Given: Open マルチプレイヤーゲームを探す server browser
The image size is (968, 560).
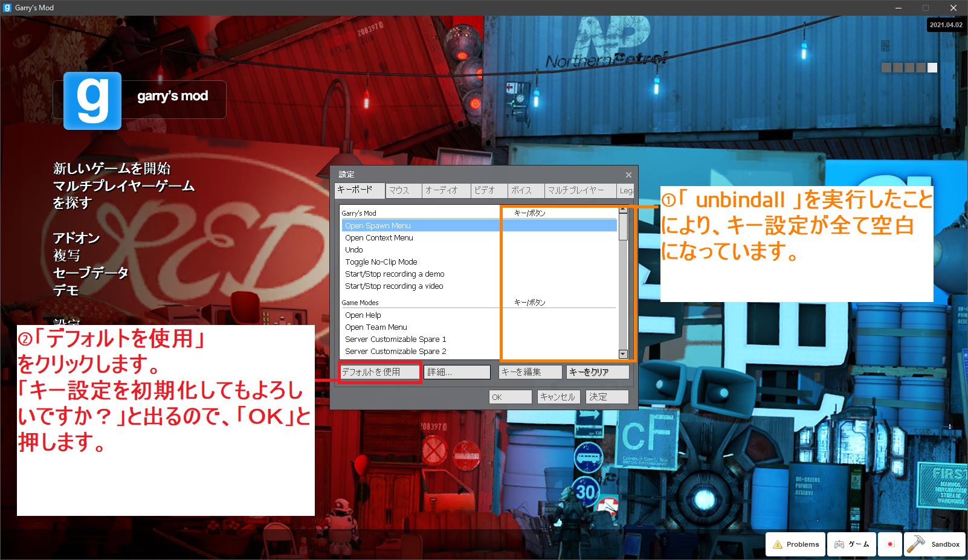Looking at the screenshot, I should point(124,195).
